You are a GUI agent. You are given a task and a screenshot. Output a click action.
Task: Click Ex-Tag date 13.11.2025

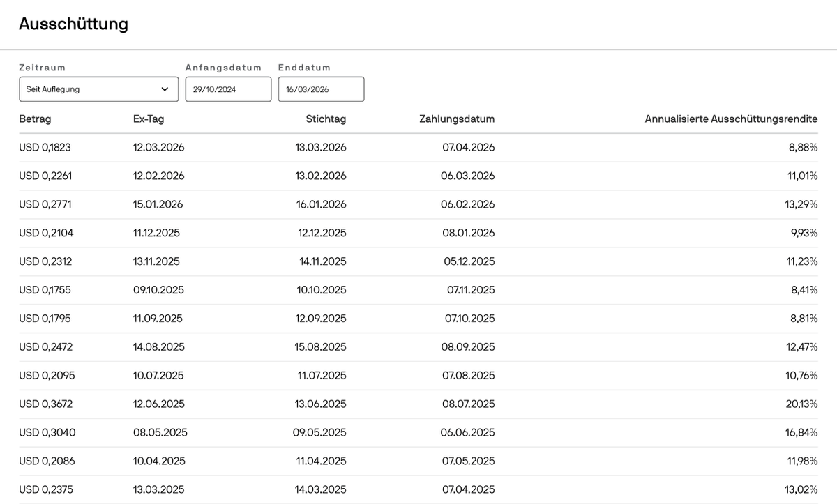click(x=156, y=262)
